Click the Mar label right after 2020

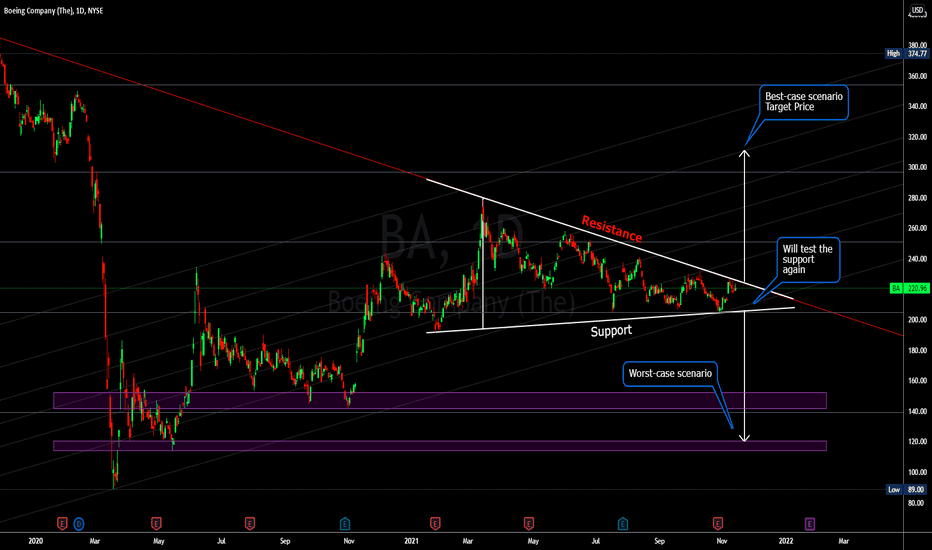tap(95, 541)
